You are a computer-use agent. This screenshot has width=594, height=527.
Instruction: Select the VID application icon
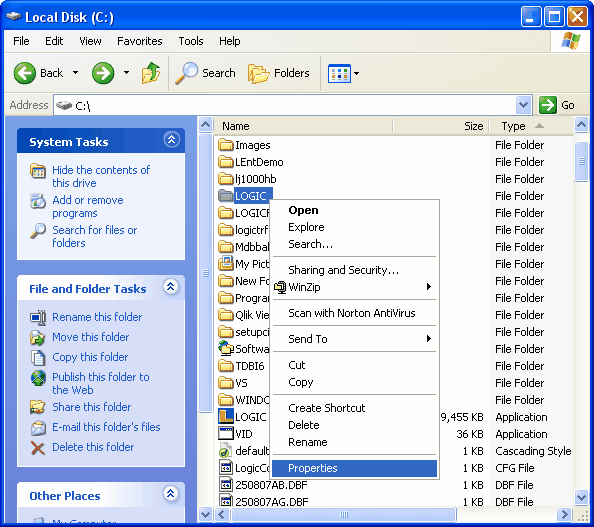click(226, 433)
